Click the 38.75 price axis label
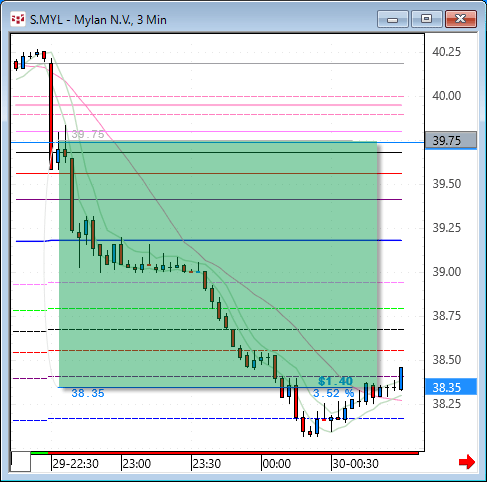The height and width of the screenshot is (482, 487). [x=447, y=316]
